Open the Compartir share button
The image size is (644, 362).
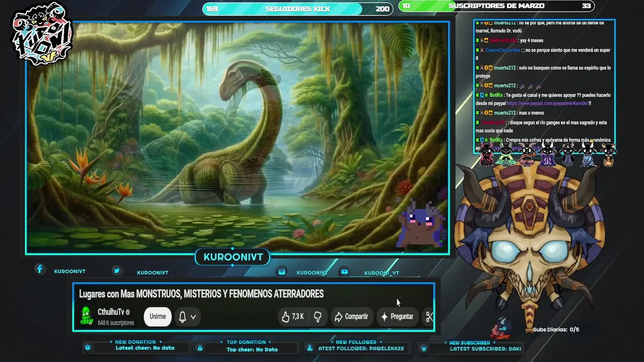point(351,316)
